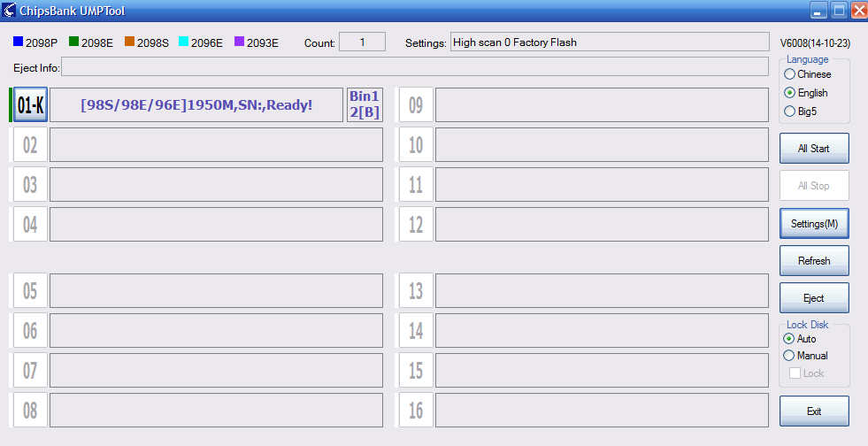868x446 pixels.
Task: Close the UMPTool window
Action: click(x=858, y=10)
